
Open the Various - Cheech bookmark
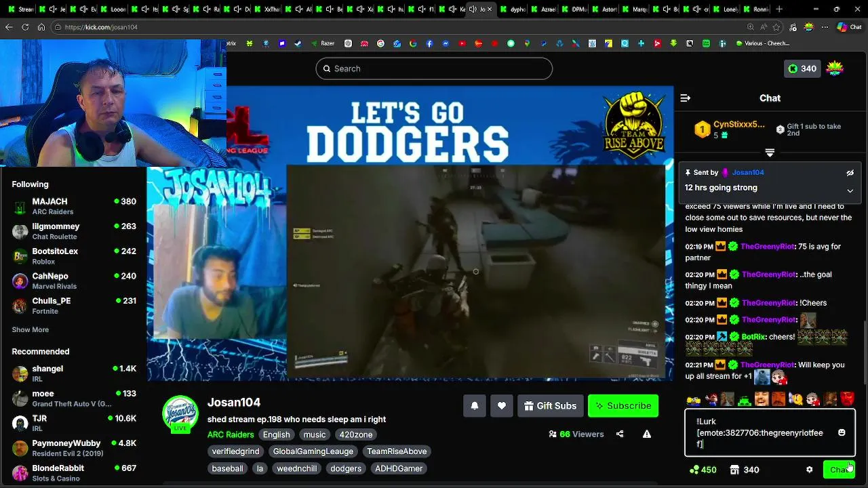coord(762,43)
